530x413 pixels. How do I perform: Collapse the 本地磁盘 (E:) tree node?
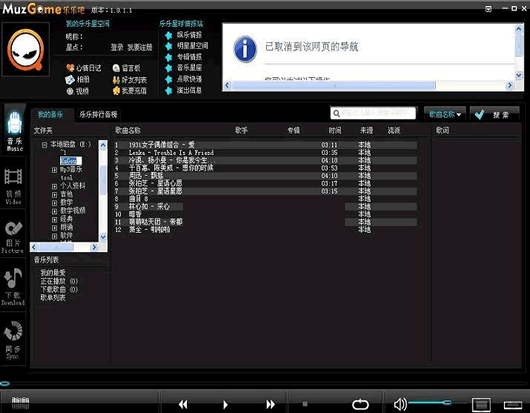(x=44, y=145)
